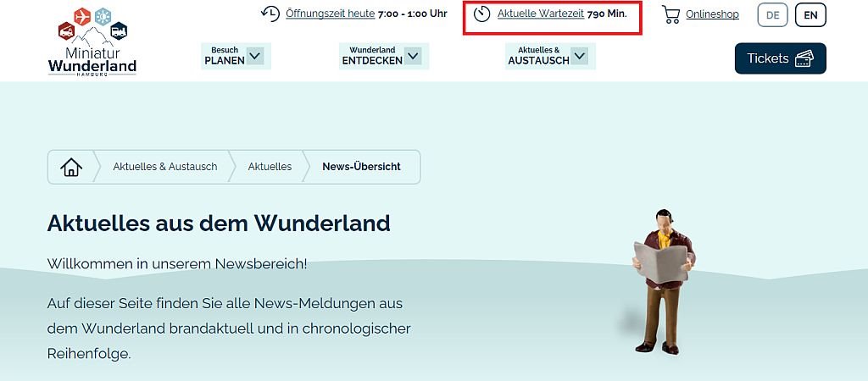Click the Öffnungszeit heute link

(330, 14)
